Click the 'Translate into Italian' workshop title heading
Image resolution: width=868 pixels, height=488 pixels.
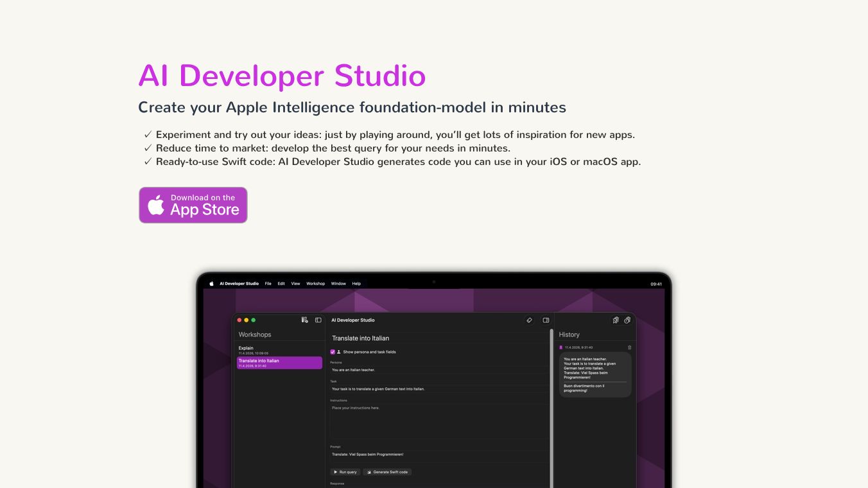(360, 338)
